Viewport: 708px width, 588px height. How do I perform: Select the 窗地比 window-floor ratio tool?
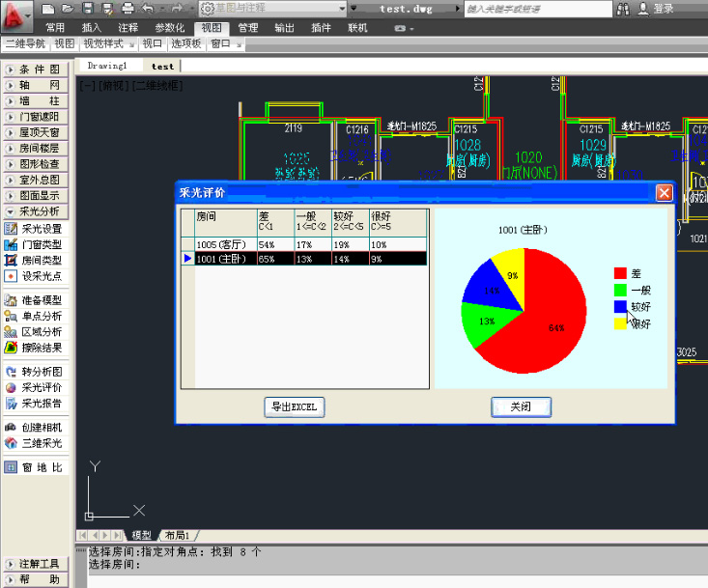click(12, 467)
